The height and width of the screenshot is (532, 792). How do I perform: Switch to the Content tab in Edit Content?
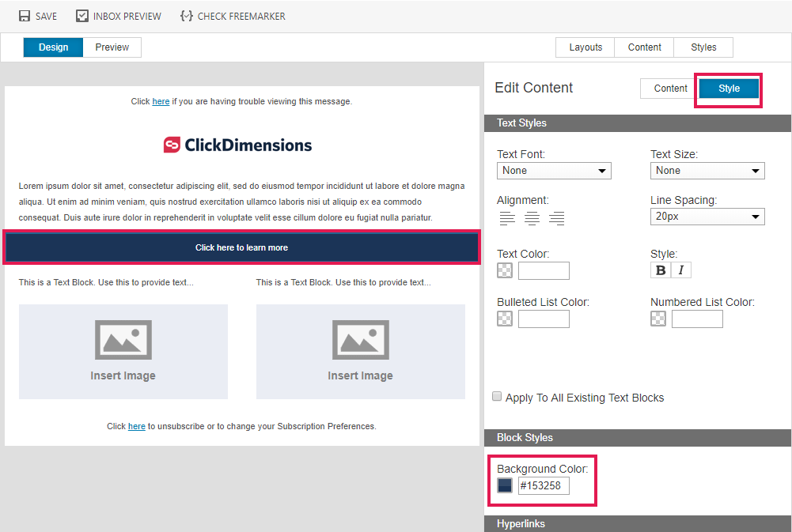(667, 88)
